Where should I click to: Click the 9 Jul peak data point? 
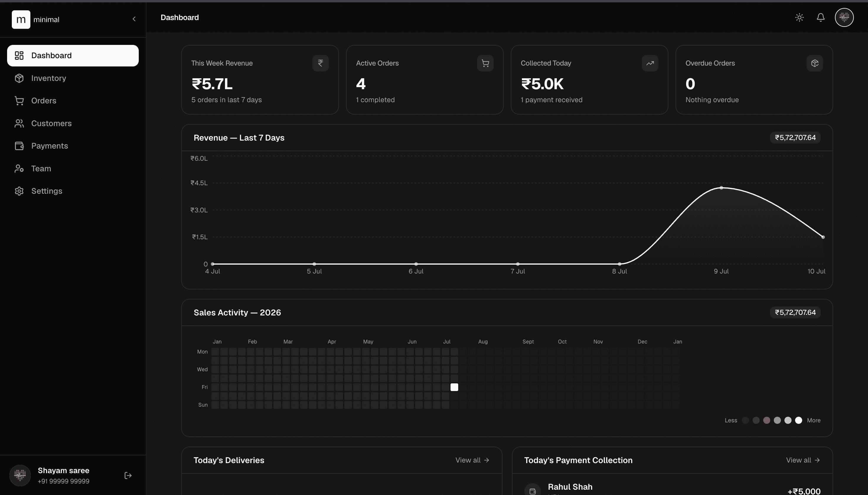(721, 188)
